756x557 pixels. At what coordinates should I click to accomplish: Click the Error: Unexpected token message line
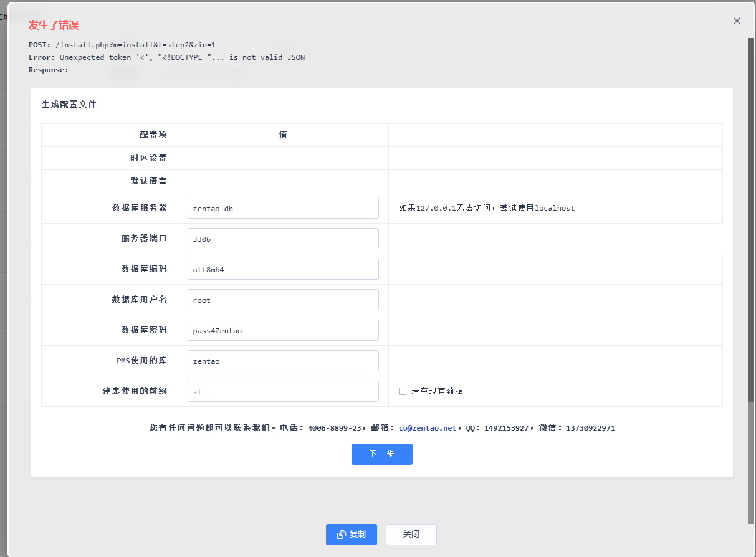pos(167,57)
